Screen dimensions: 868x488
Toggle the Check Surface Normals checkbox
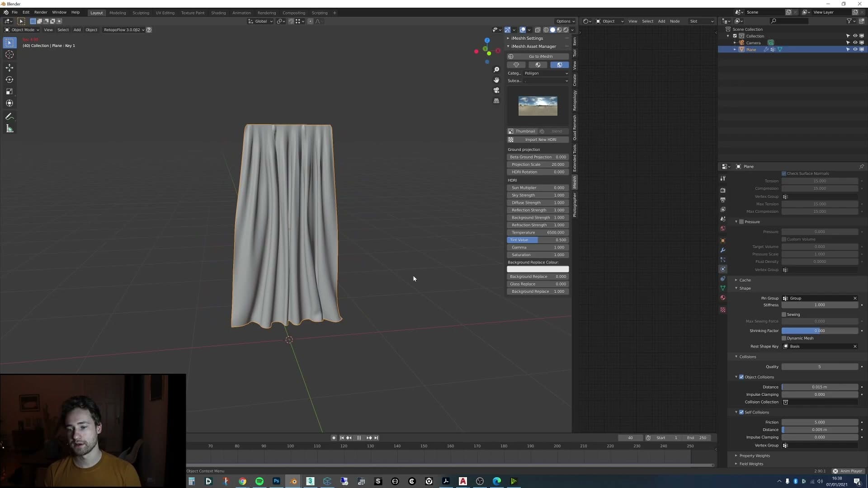click(784, 174)
